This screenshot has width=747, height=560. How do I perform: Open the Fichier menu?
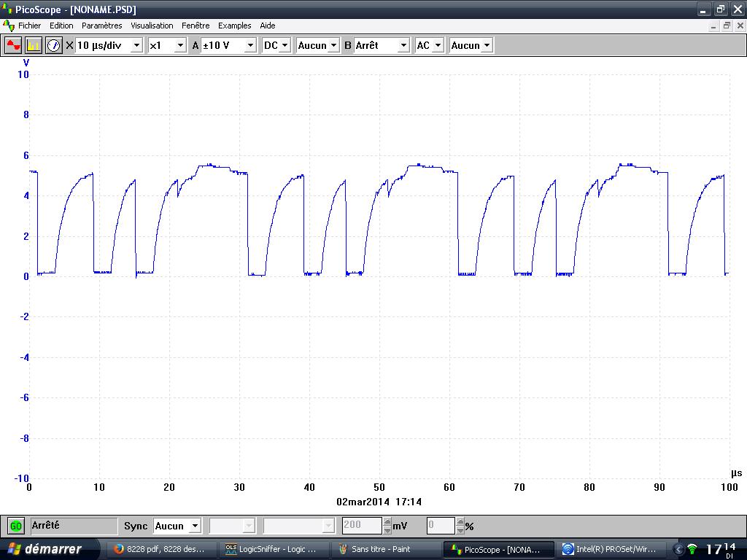tap(29, 26)
